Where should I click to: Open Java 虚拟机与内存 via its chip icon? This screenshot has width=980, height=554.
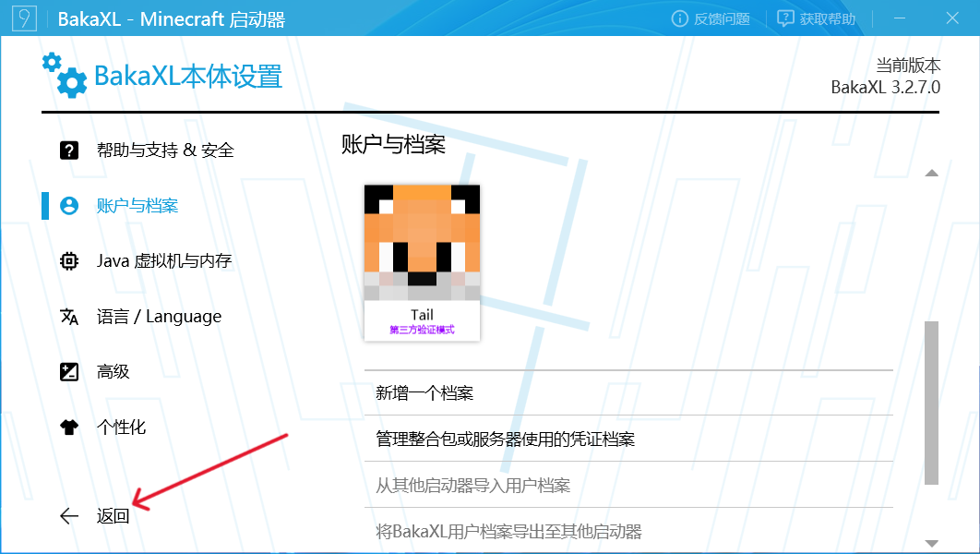pos(69,261)
